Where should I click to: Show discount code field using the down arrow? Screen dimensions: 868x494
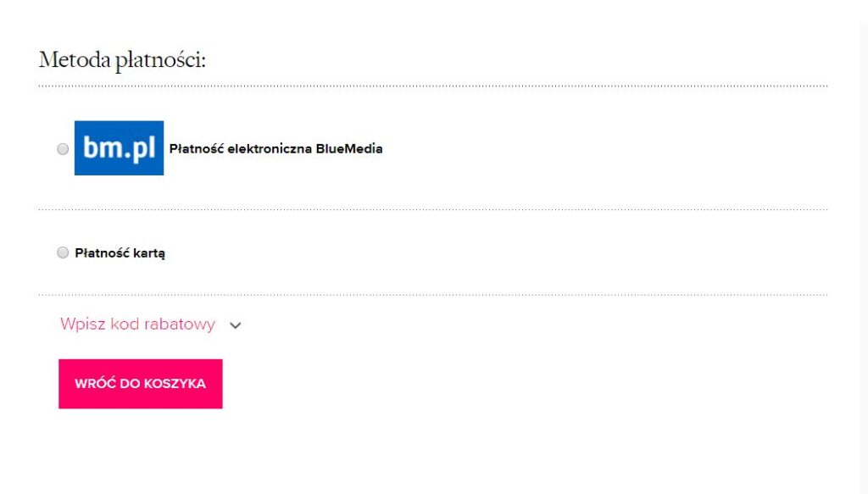236,325
